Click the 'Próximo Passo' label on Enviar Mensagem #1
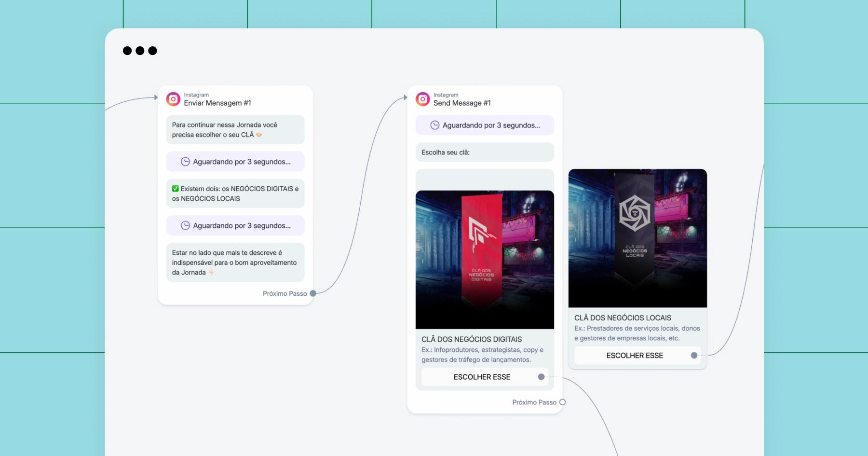The image size is (868, 456). pos(285,293)
